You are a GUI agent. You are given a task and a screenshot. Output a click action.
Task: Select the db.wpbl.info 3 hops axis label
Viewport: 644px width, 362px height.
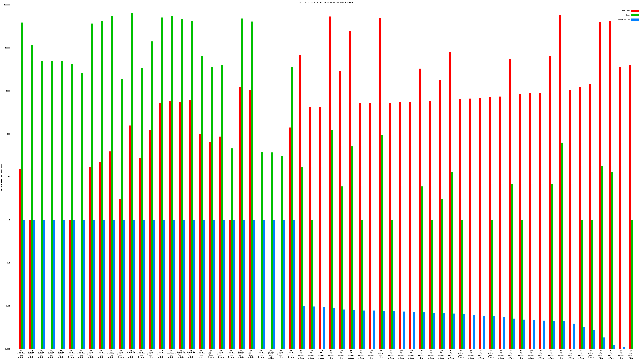[211, 354]
